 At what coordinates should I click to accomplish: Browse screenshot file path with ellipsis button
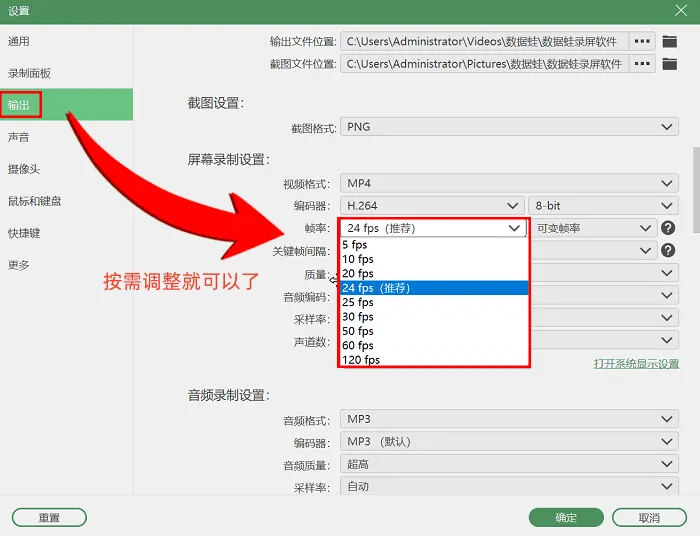[x=642, y=64]
